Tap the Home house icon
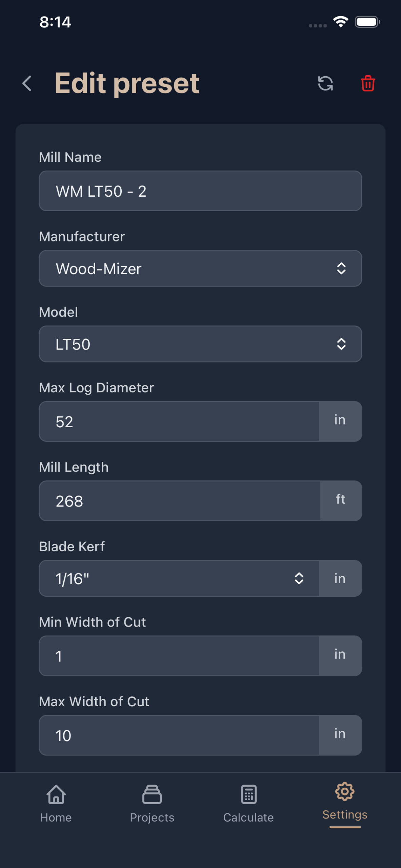This screenshot has height=868, width=401. pyautogui.click(x=56, y=794)
